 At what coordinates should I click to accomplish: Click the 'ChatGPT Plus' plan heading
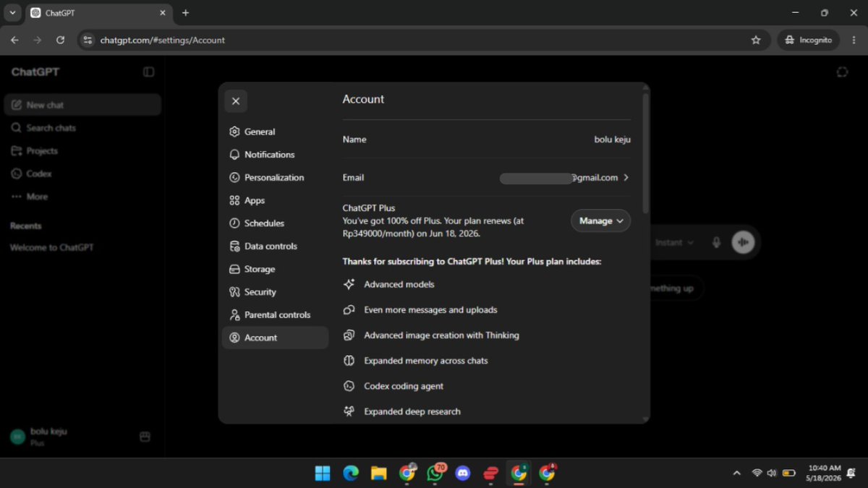[x=369, y=208]
